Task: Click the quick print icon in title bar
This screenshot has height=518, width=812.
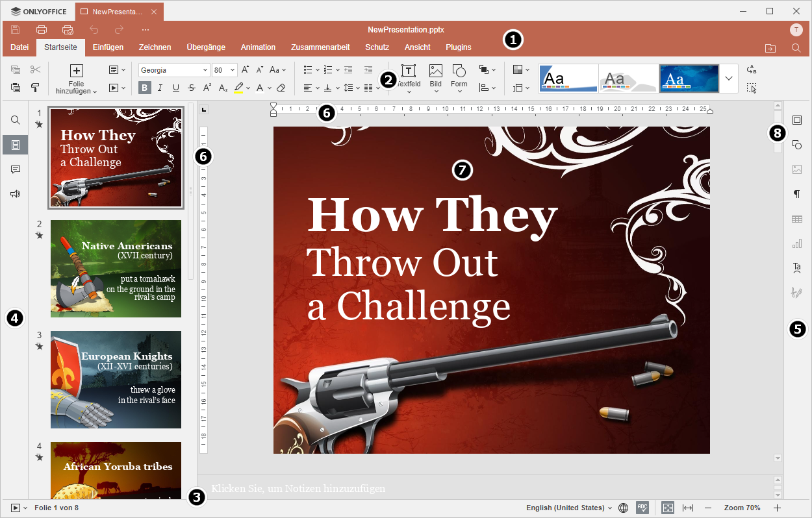Action: [68, 29]
